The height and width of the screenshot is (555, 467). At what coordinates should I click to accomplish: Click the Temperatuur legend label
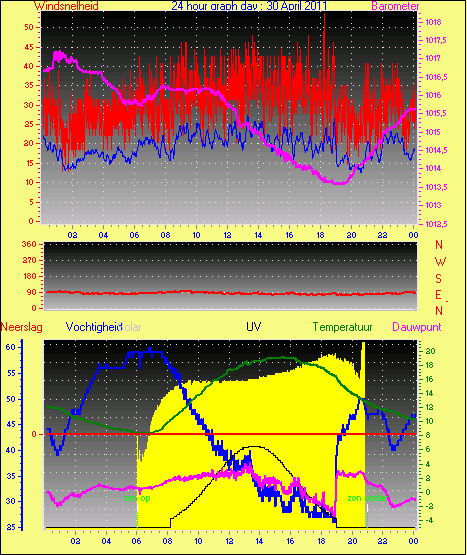pyautogui.click(x=342, y=327)
